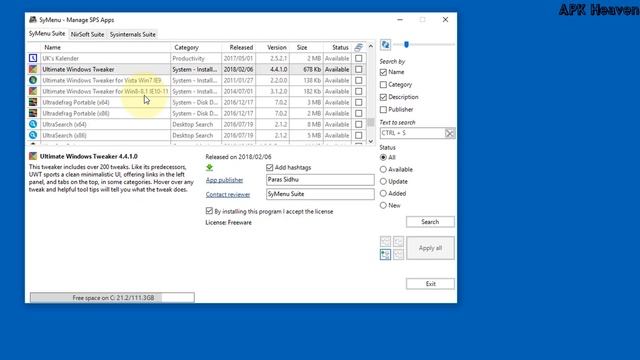The image size is (640, 360).
Task: Select the Update status radio button
Action: tap(383, 181)
